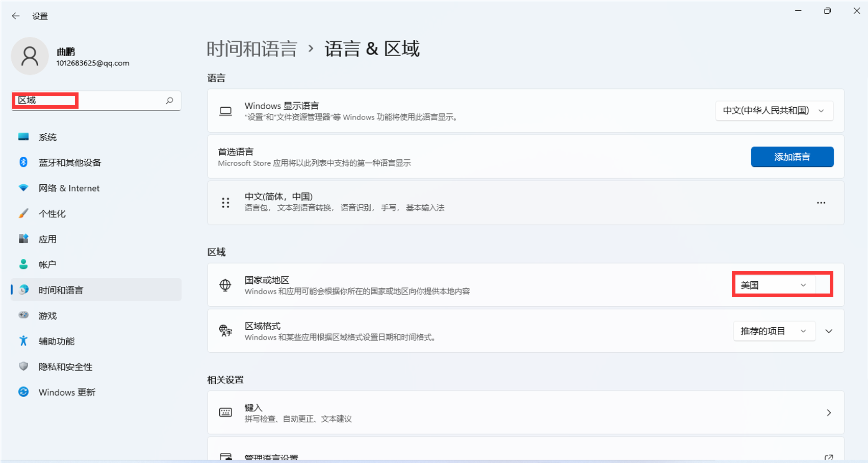
Task: Click the personalization paintbrush icon
Action: pos(23,213)
